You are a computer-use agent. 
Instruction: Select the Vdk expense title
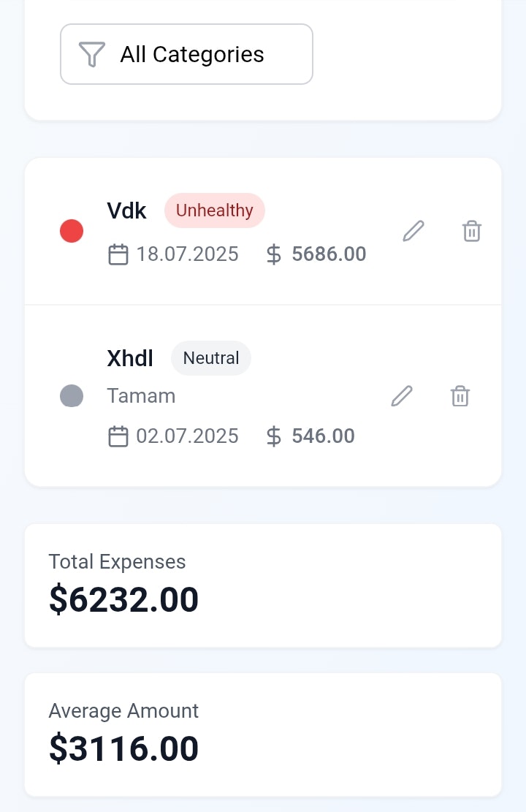(126, 210)
